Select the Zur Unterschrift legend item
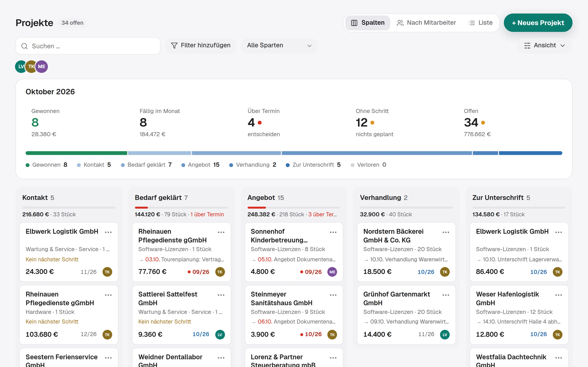 click(x=313, y=165)
